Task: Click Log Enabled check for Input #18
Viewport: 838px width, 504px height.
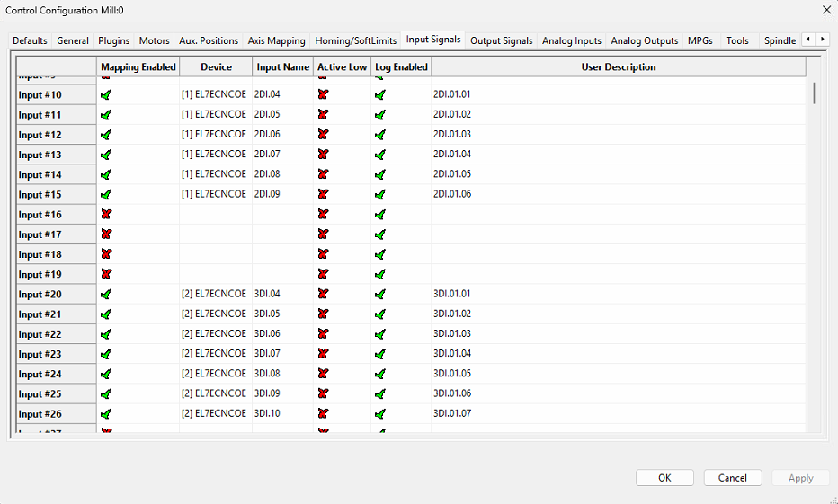Action: 380,254
